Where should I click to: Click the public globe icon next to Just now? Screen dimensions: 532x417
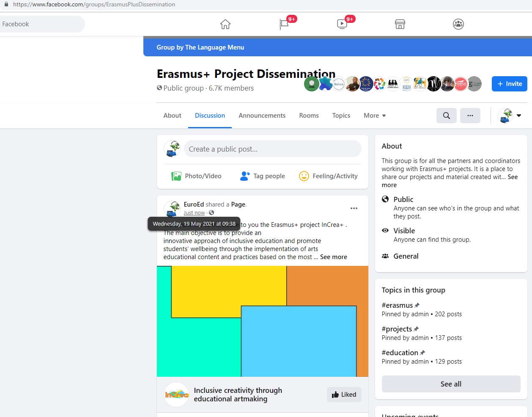(211, 213)
